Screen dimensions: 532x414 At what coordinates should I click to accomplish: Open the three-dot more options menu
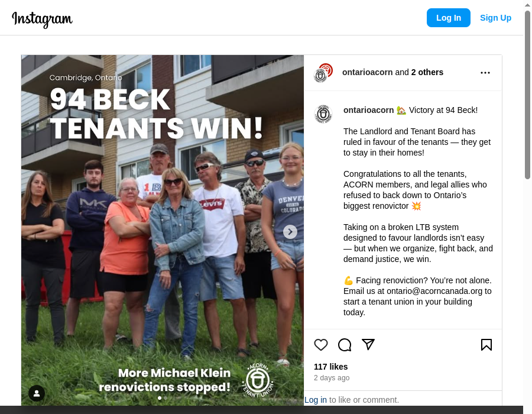[x=485, y=73]
